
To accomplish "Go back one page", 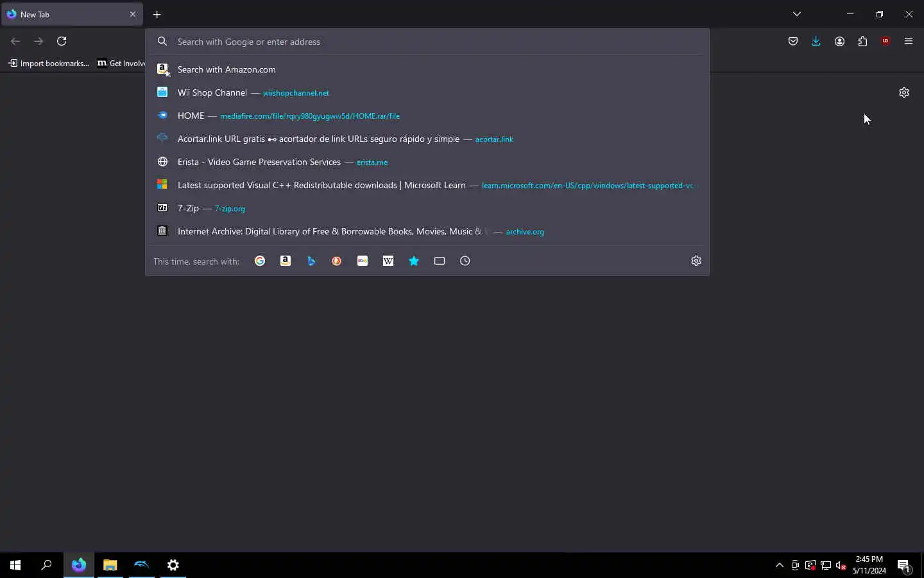I will click(15, 41).
